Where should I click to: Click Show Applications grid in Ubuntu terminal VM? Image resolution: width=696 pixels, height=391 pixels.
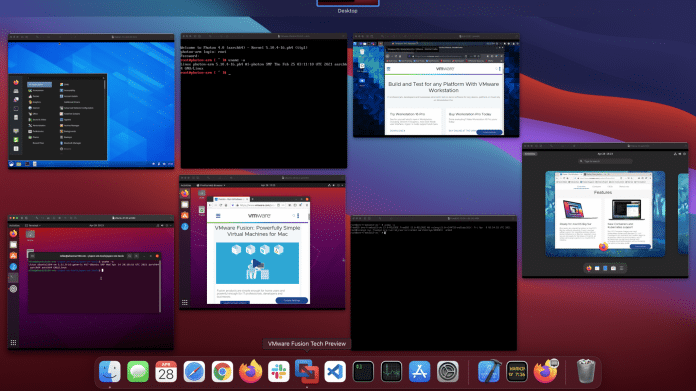13,343
